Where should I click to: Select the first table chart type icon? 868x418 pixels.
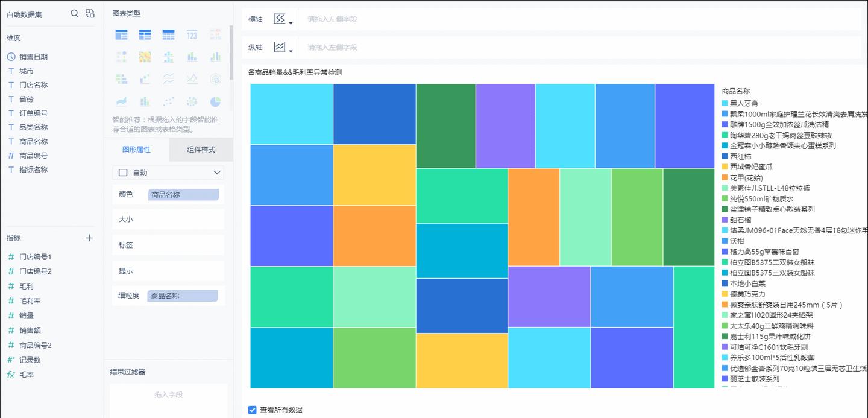(121, 34)
